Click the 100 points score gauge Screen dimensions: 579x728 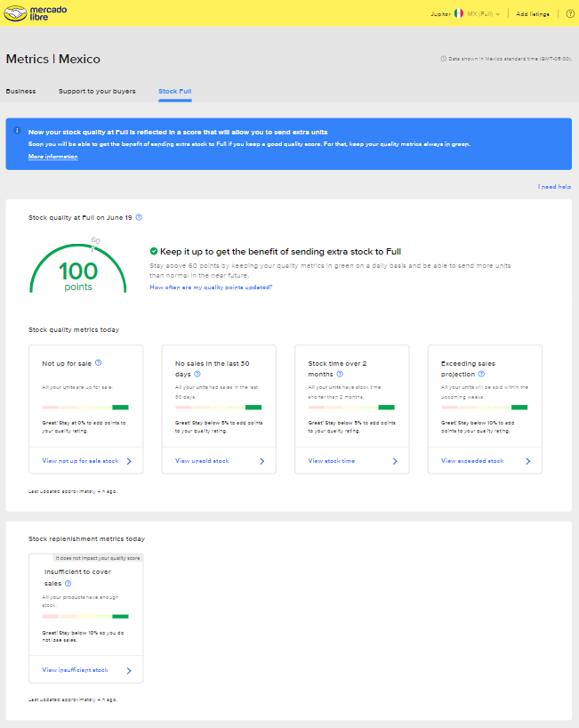[78, 270]
